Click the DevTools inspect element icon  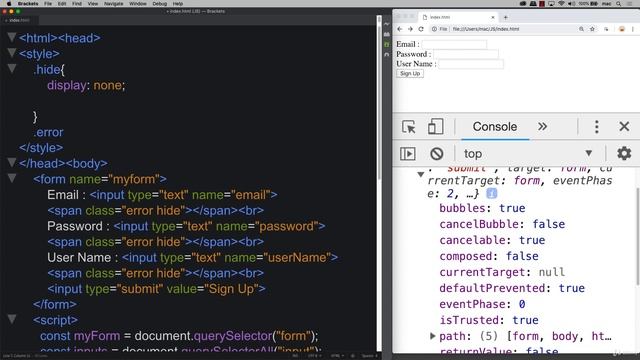pyautogui.click(x=409, y=127)
